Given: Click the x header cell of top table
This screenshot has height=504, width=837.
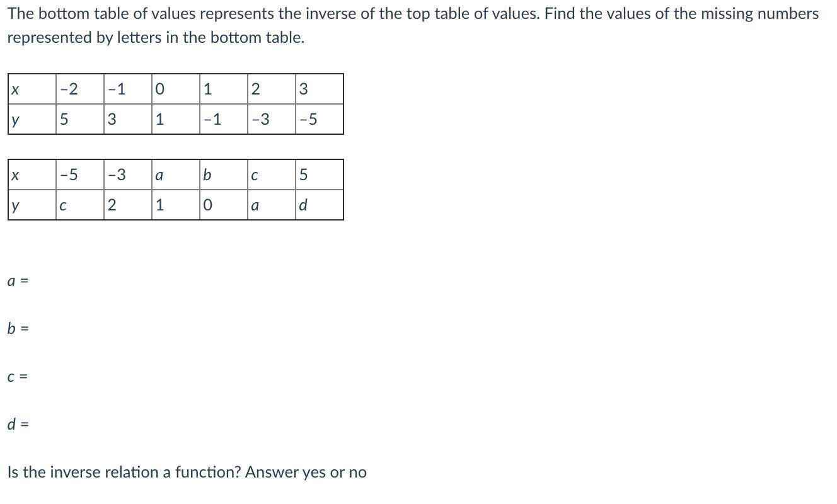Looking at the screenshot, I should 32,89.
